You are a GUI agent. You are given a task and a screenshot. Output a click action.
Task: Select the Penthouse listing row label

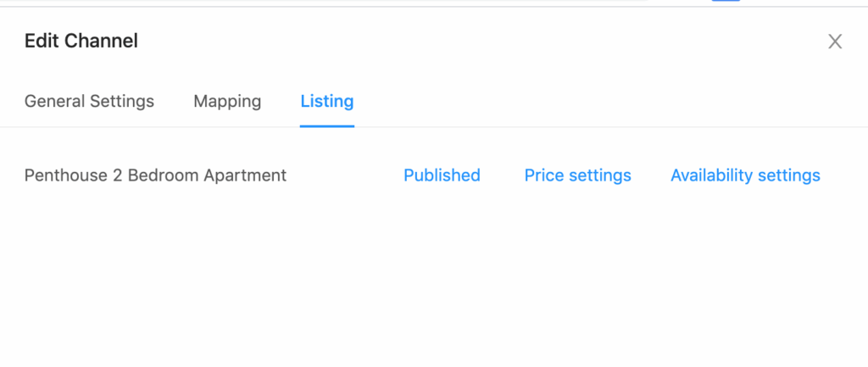[155, 175]
